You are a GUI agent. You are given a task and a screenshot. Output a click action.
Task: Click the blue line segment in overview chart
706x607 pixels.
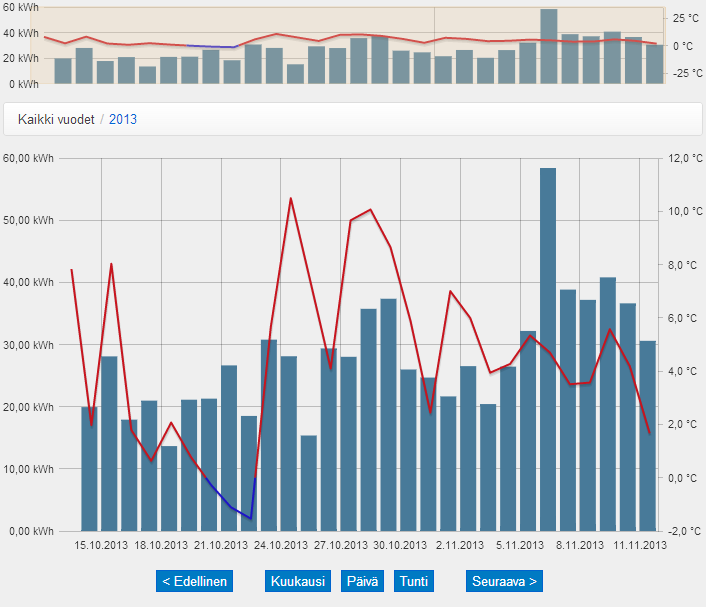(x=210, y=47)
